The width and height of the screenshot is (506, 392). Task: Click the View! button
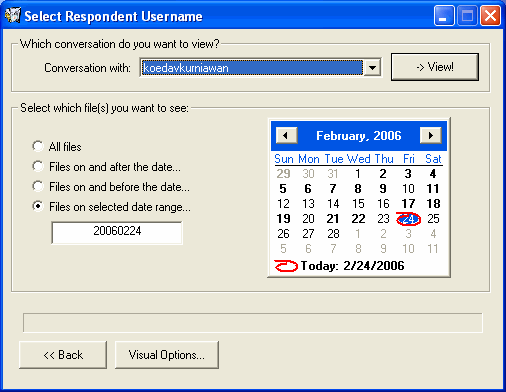click(435, 67)
